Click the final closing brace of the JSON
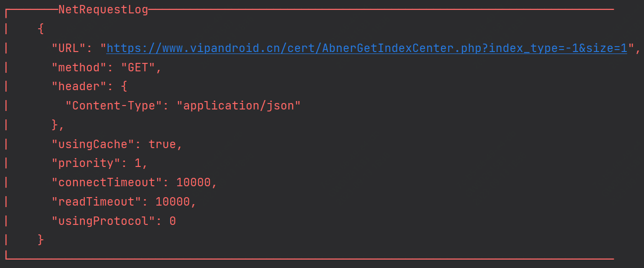 point(41,240)
